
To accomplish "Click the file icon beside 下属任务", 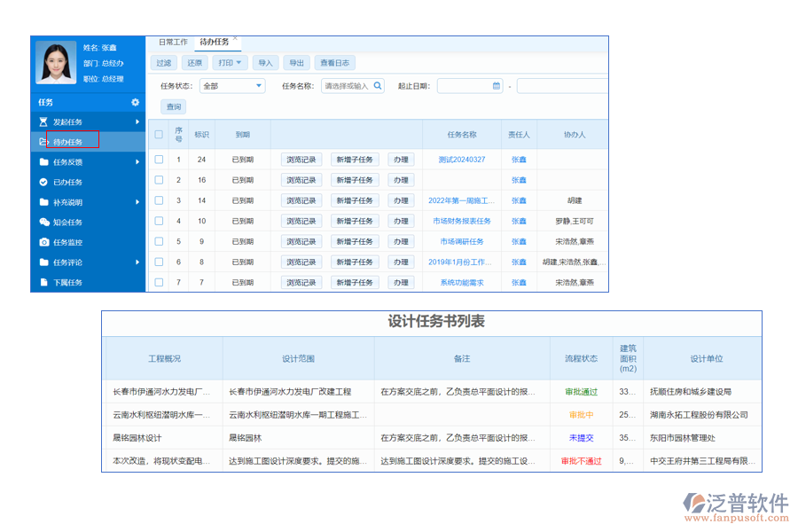I will pos(43,283).
